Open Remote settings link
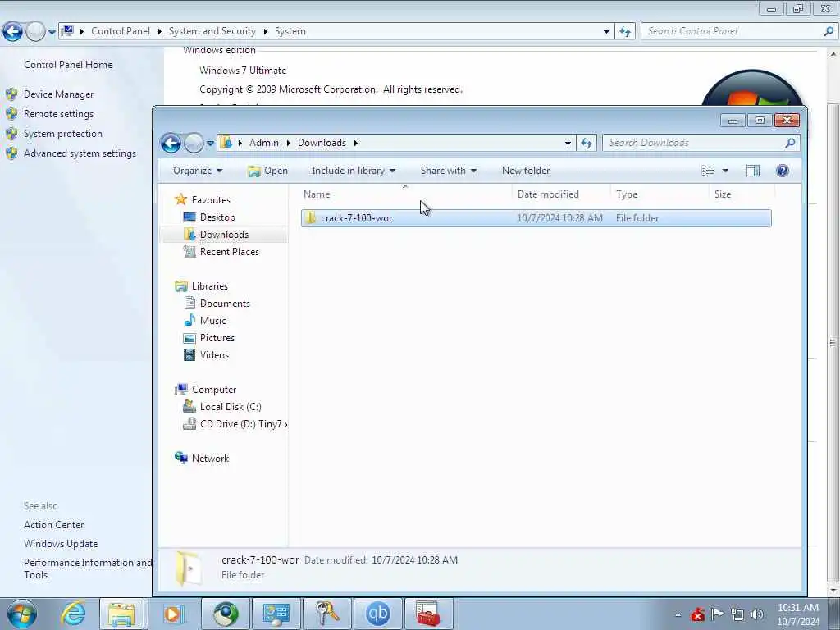This screenshot has height=630, width=840. click(58, 113)
